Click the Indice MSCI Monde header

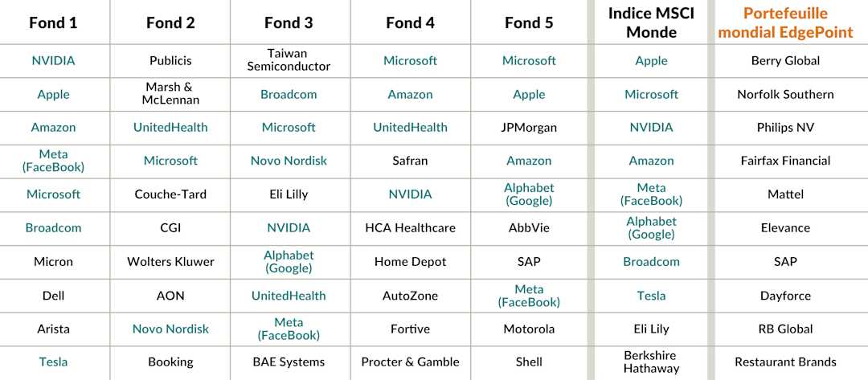pos(651,22)
